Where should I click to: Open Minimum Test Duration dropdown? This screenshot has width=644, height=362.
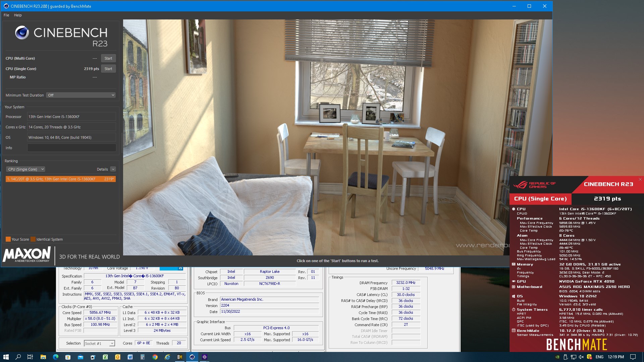81,95
